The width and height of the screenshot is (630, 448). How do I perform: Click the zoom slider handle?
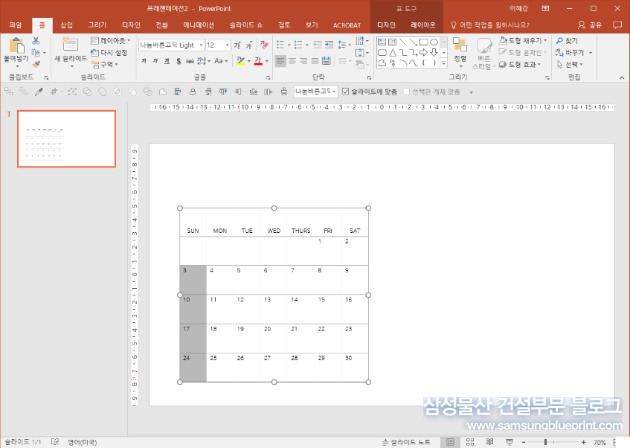[545, 442]
